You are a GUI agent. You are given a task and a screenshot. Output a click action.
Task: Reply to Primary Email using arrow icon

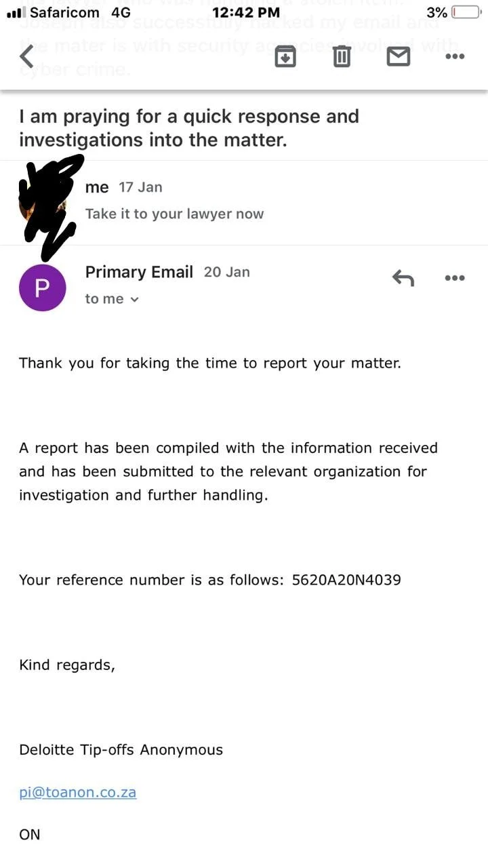(403, 277)
